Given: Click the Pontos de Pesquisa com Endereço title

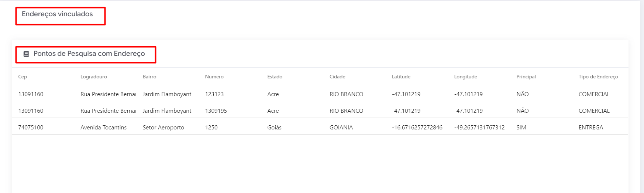Looking at the screenshot, I should point(89,54).
